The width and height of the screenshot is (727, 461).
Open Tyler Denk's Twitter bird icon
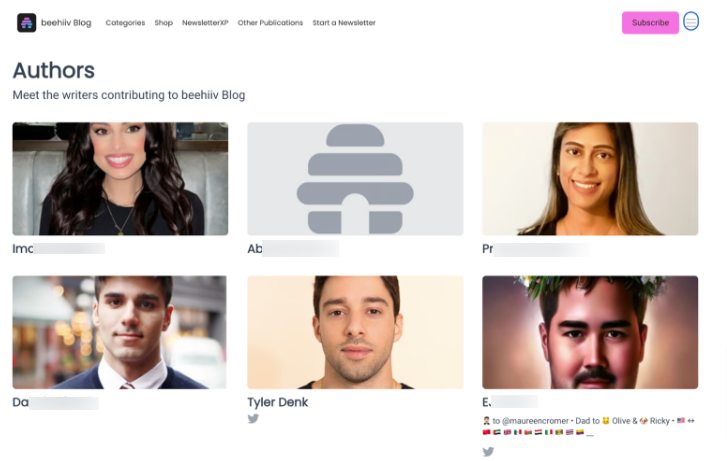tap(253, 418)
